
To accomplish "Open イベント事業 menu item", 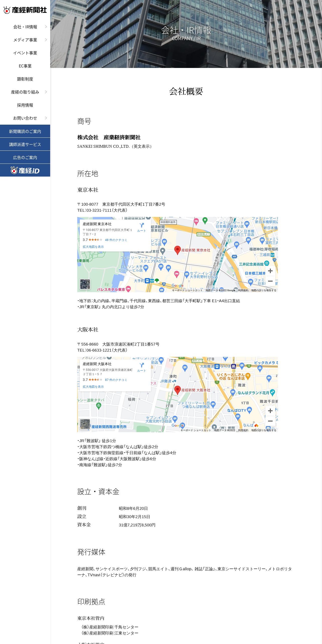I will 25,53.
